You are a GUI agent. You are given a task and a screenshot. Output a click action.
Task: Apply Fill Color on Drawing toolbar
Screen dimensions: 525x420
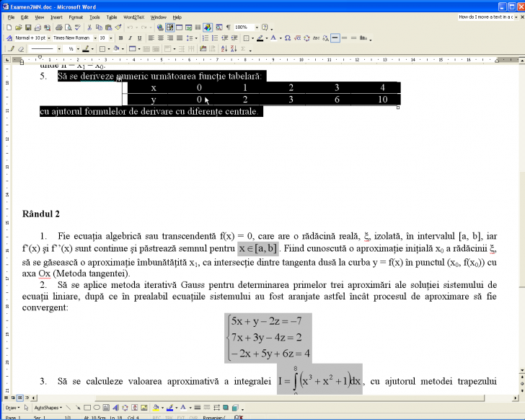tap(156, 408)
